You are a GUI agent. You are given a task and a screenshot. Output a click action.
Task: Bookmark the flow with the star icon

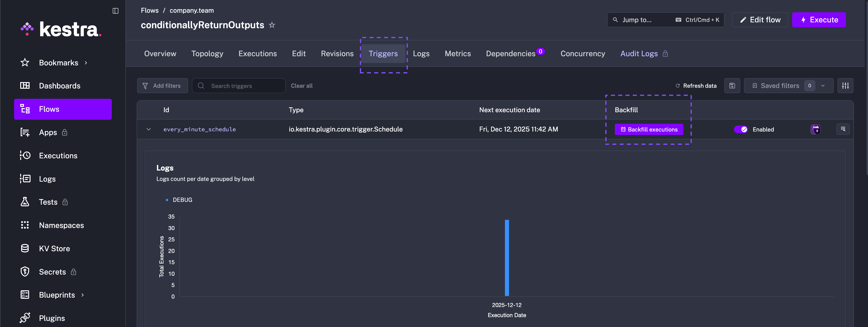point(272,25)
